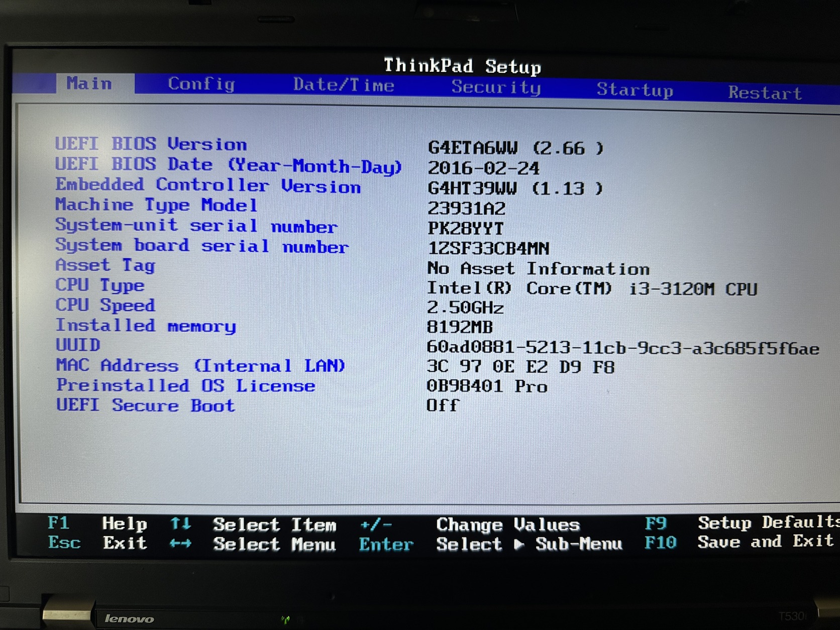Image resolution: width=840 pixels, height=630 pixels.
Task: Click the Enter Select Sub-Menu hint
Action: pos(490,545)
